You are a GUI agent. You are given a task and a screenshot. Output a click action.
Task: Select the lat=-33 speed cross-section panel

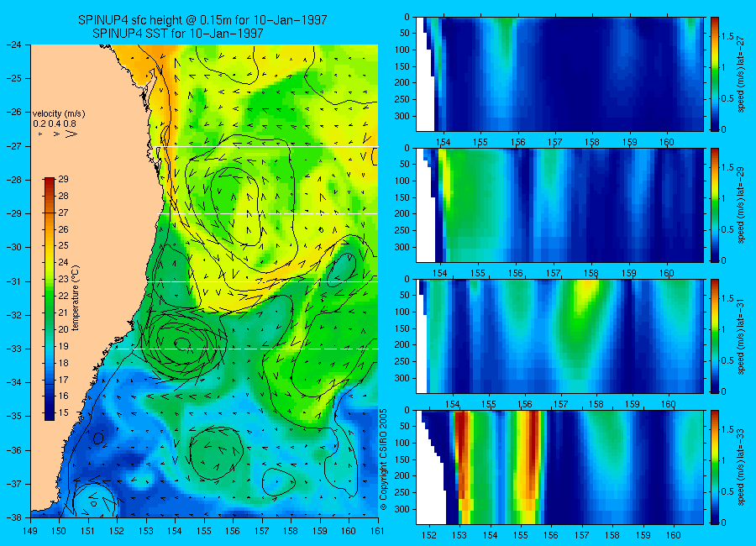click(559, 467)
